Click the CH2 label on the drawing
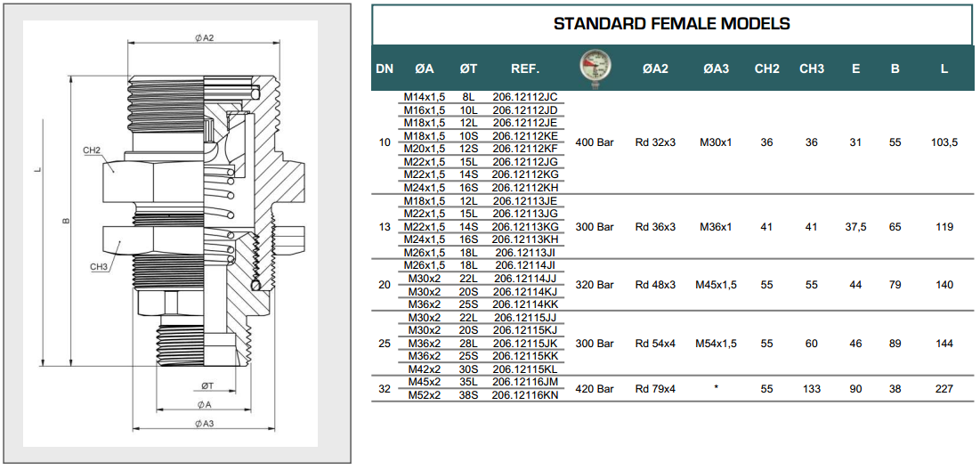Viewport: 980px width, 470px height. pyautogui.click(x=91, y=150)
